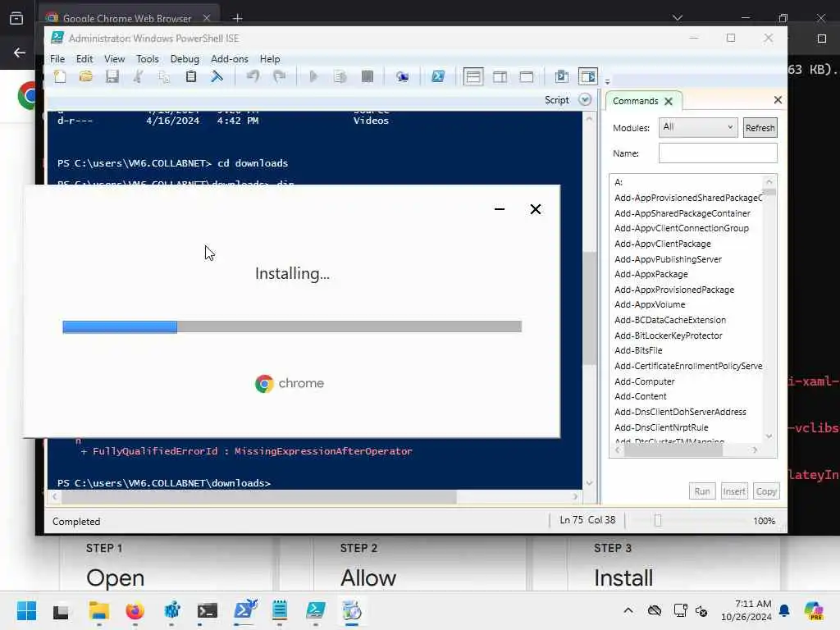
Task: Select Add-Content in command list
Action: click(640, 396)
